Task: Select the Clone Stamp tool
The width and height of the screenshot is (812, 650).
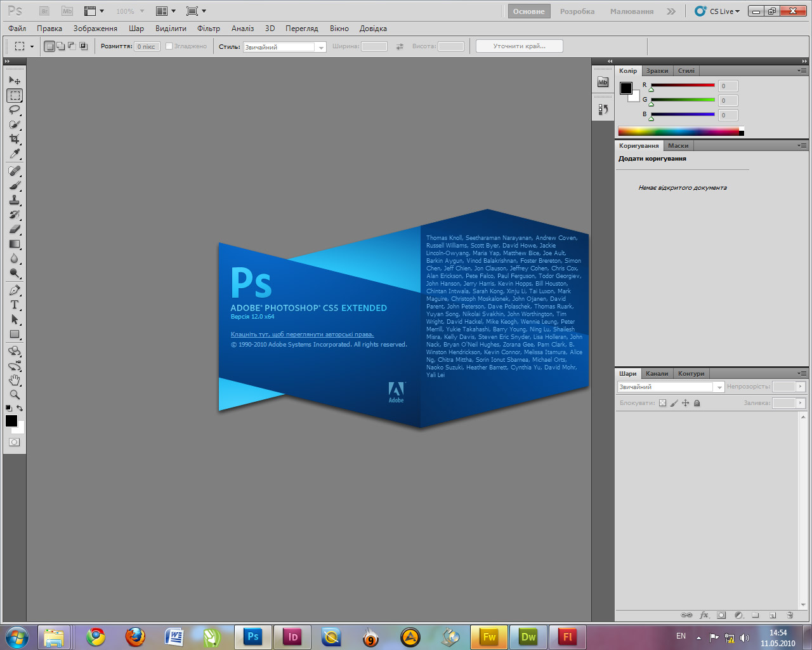Action: (x=15, y=201)
